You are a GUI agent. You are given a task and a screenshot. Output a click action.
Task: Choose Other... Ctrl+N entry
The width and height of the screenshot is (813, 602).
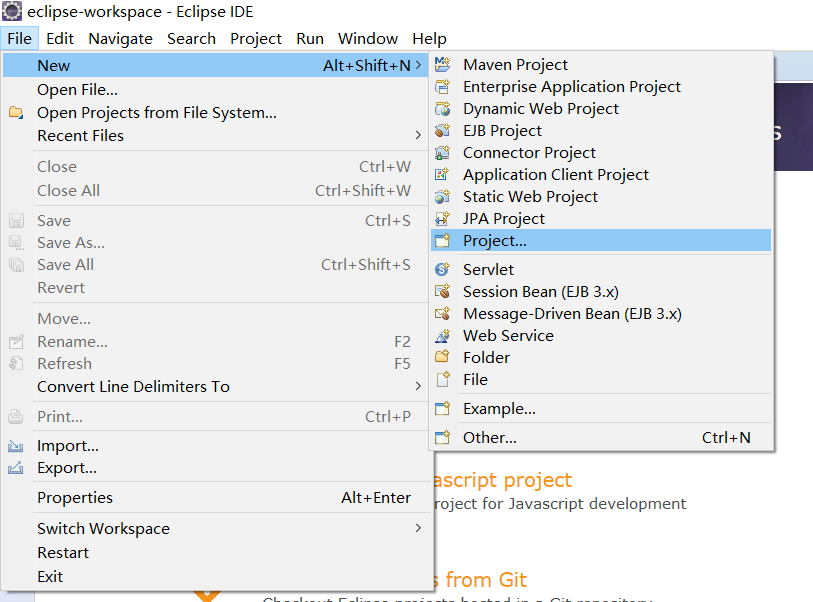coord(601,438)
